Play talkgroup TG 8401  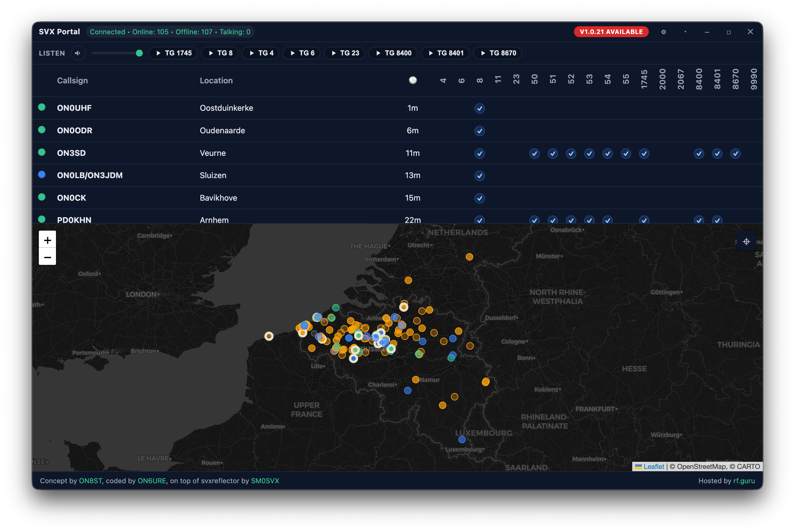tap(445, 53)
